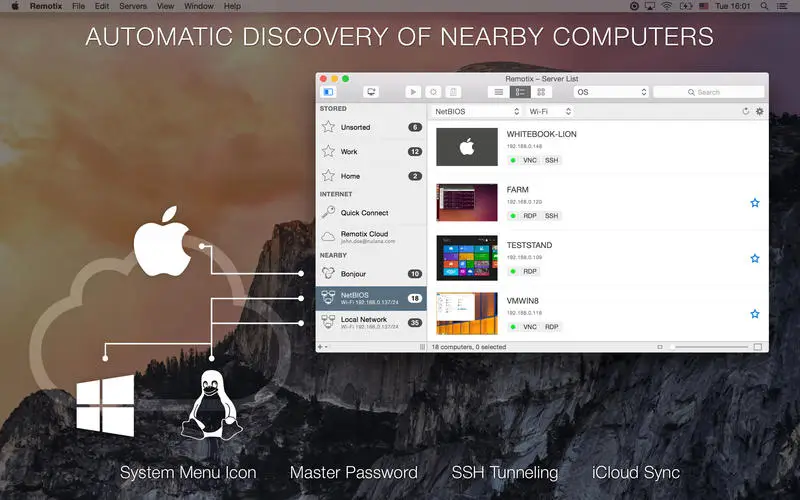Click the TESTSTAND server name
Image resolution: width=800 pixels, height=500 pixels.
[529, 245]
